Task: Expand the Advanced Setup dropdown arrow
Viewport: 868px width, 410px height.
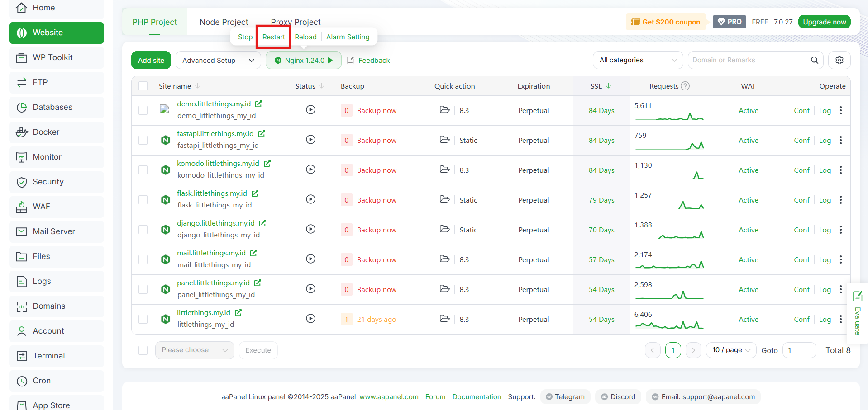Action: (x=251, y=60)
